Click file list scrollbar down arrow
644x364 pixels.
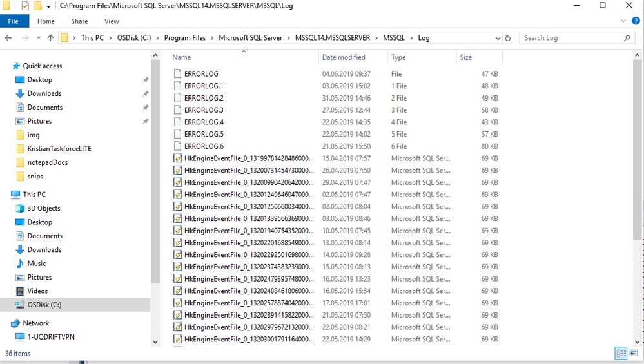(x=638, y=342)
